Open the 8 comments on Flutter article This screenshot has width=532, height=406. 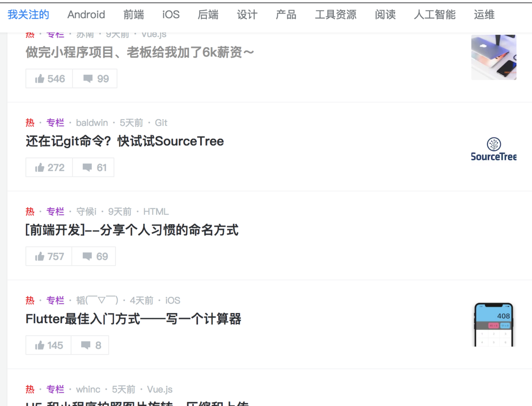[x=90, y=345]
